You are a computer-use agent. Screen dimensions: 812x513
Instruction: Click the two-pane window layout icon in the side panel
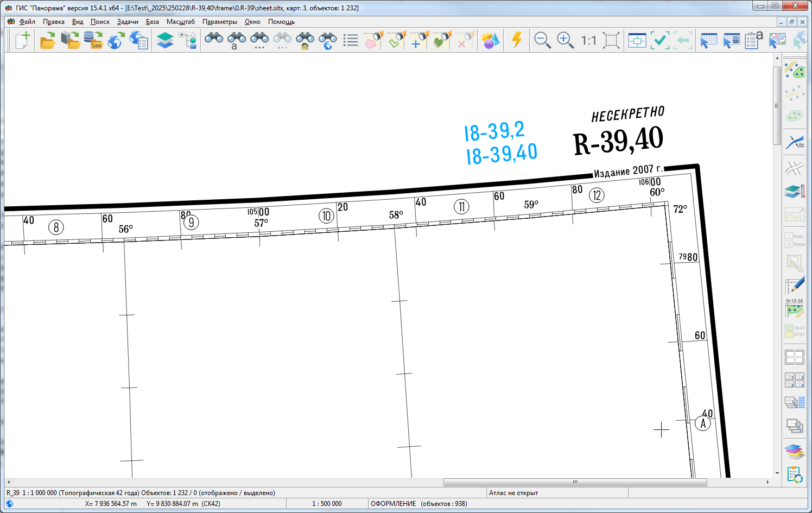click(795, 357)
